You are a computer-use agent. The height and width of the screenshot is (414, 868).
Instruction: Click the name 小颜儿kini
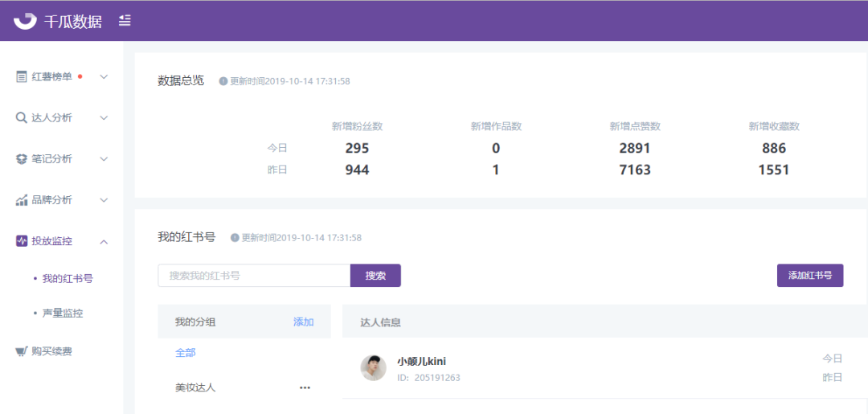point(422,362)
